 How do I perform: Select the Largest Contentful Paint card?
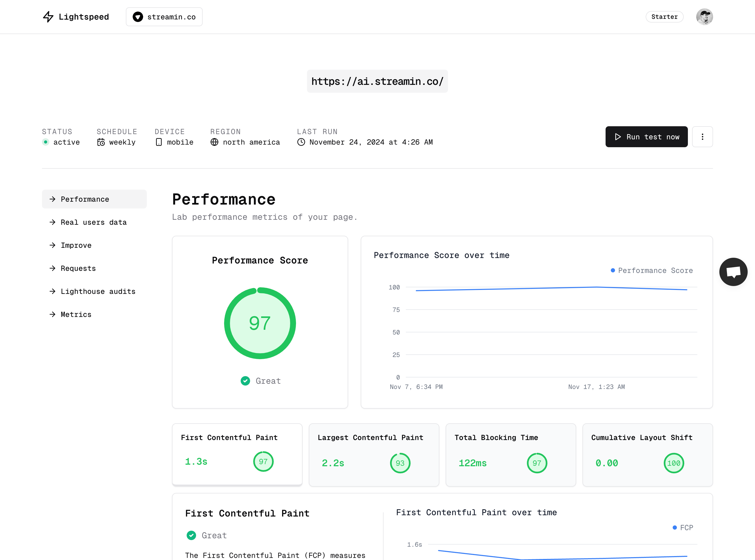point(374,455)
